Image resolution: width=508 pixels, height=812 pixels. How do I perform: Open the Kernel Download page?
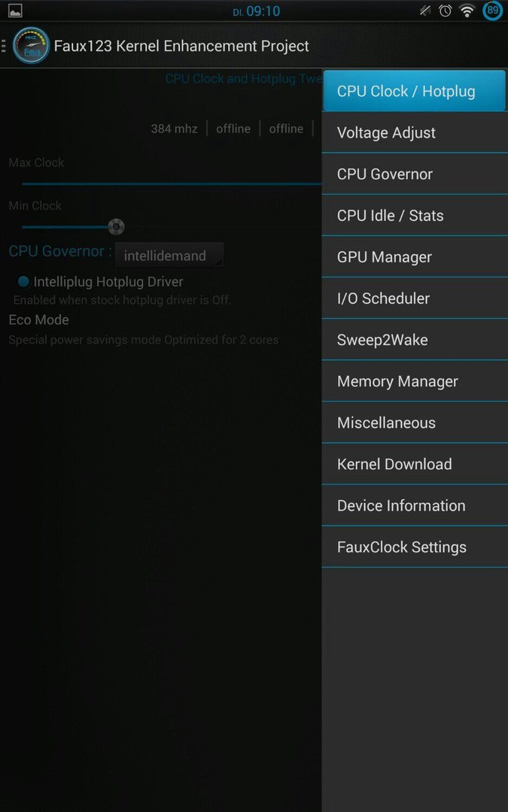pos(414,464)
